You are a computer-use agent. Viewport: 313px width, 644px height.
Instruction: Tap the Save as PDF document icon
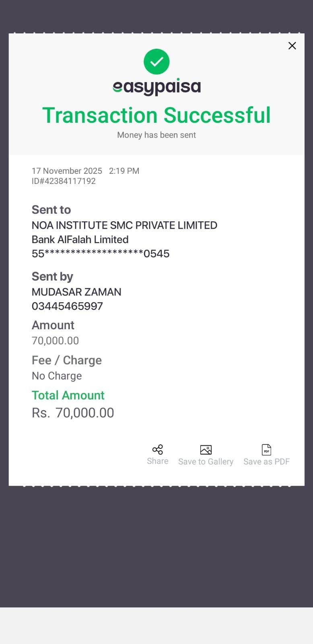coord(266,450)
